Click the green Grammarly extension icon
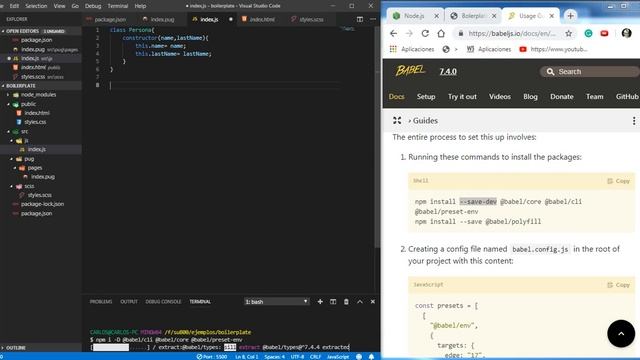 pos(588,33)
